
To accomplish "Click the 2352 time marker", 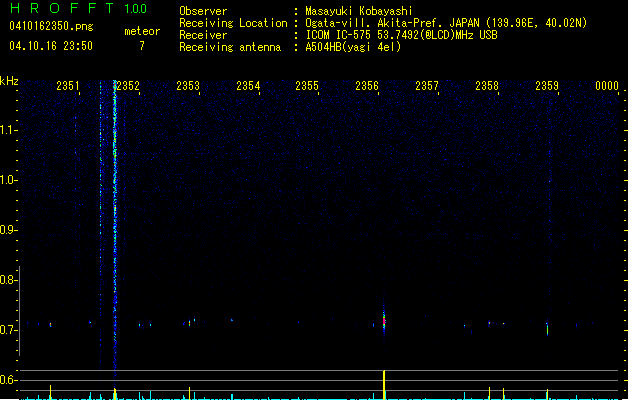I will (x=128, y=86).
